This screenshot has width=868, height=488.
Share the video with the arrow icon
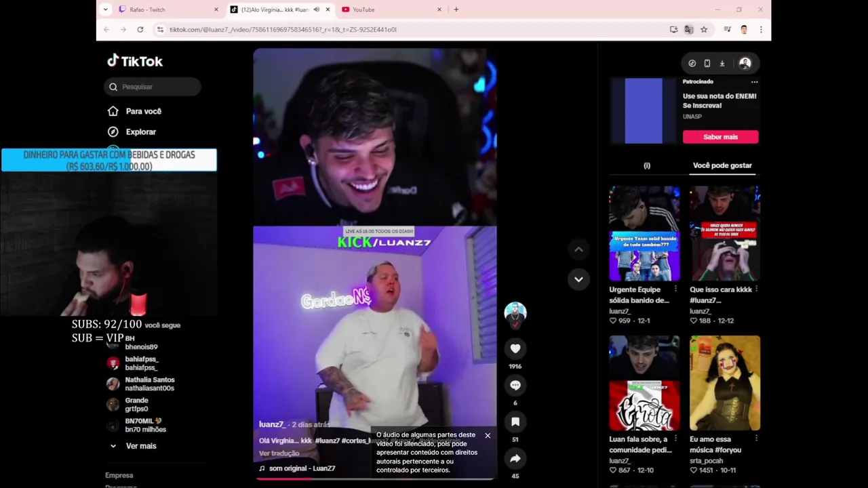[x=515, y=458]
